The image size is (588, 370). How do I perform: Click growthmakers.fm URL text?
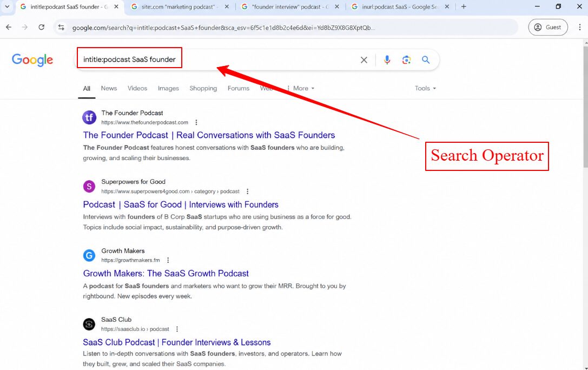[x=130, y=260]
